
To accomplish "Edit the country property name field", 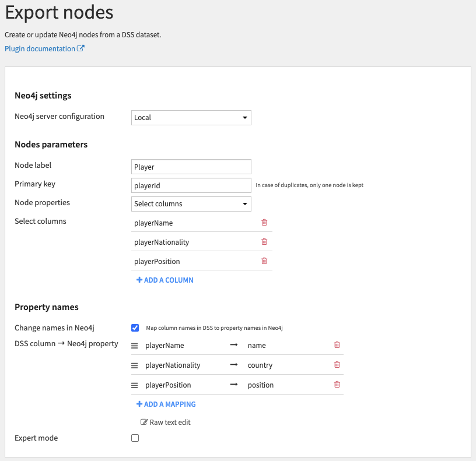I will coord(286,365).
